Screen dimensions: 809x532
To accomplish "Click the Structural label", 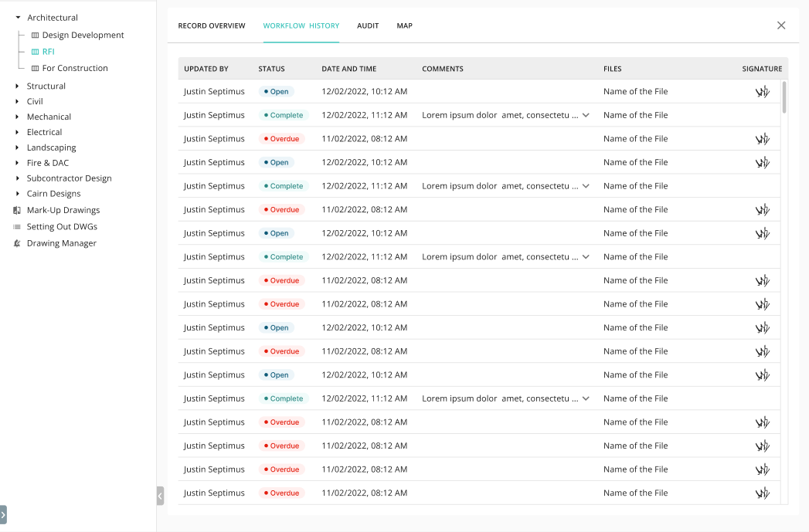I will (x=46, y=86).
